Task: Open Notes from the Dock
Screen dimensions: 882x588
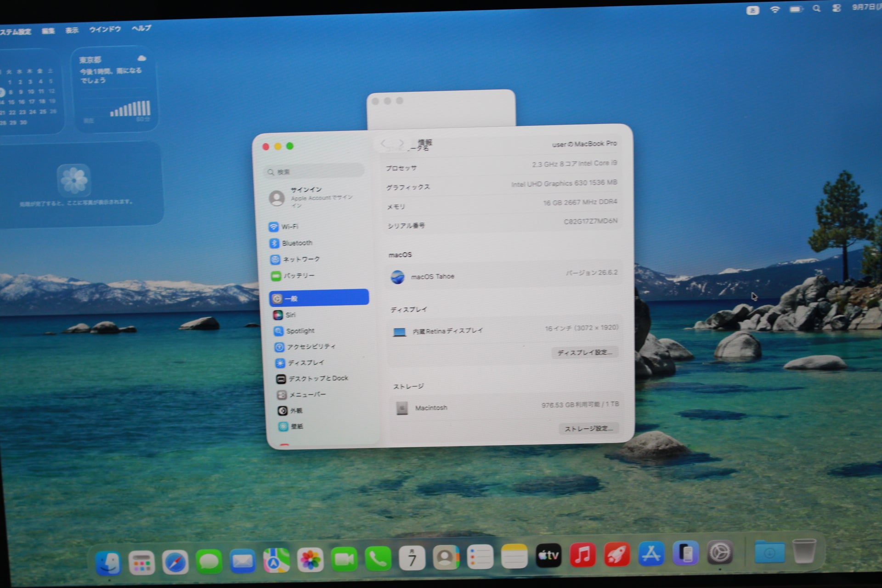Action: click(x=514, y=556)
